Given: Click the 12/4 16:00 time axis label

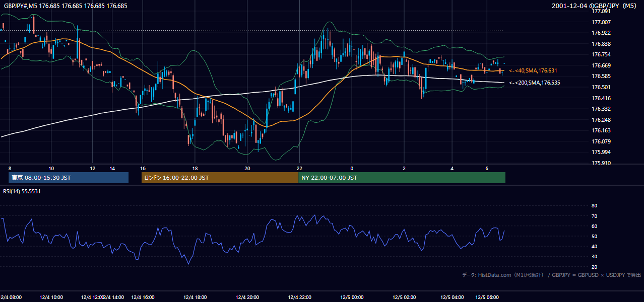Looking at the screenshot, I should coord(143,297).
